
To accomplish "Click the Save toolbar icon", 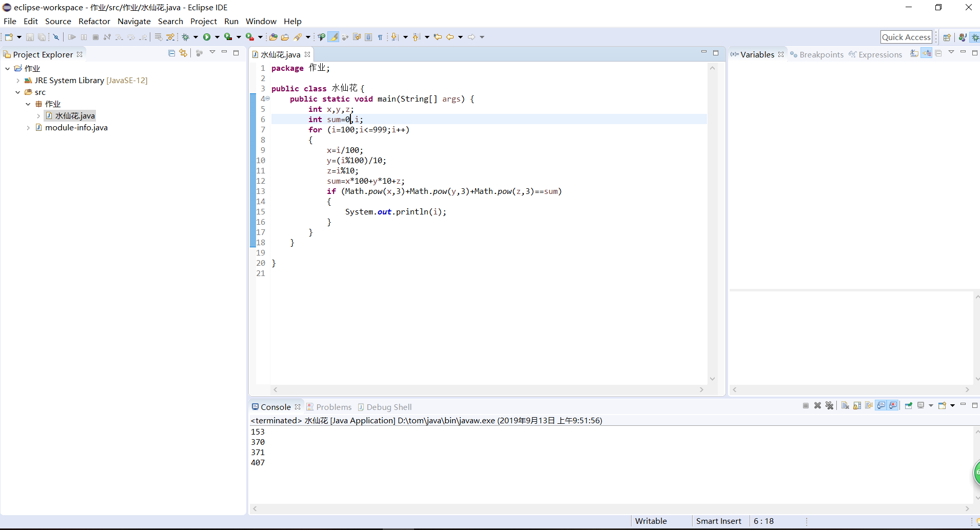I will point(30,37).
